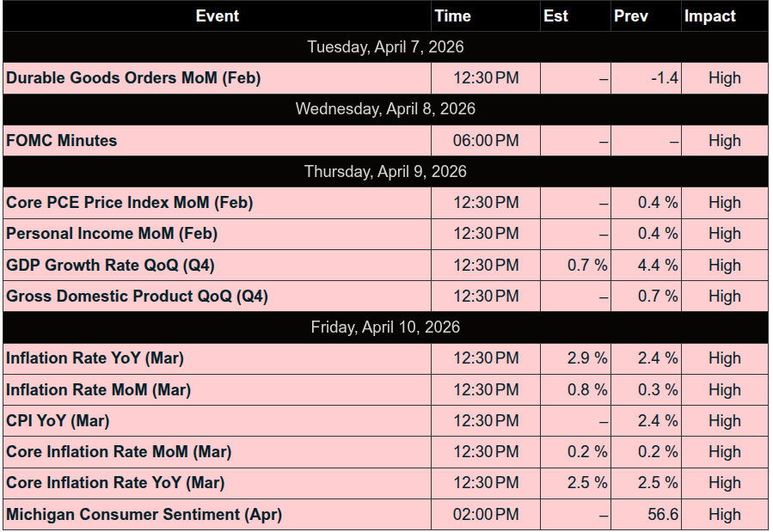The width and height of the screenshot is (773, 532).
Task: Select Core PCE Price Index MoM row
Action: [130, 203]
